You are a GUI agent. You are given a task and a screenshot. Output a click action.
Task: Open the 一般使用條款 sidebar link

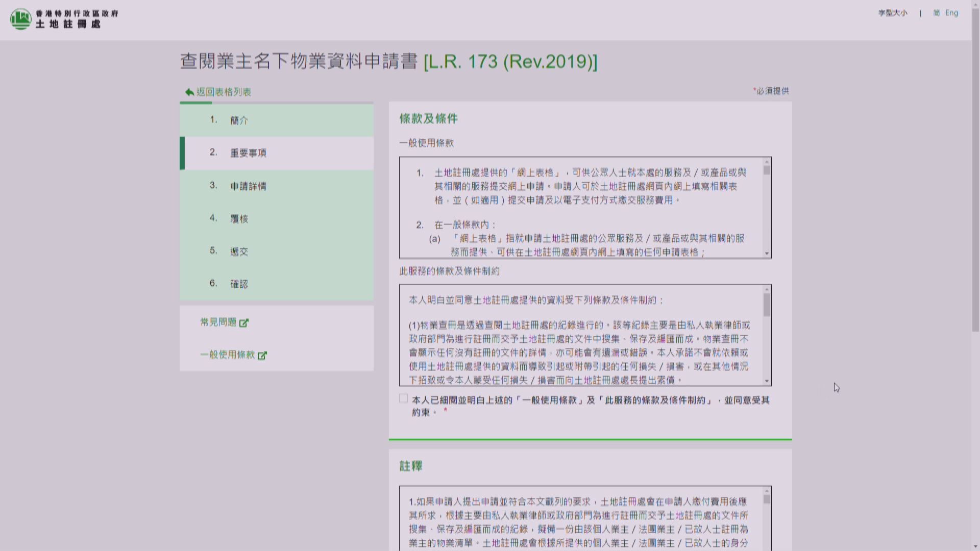pos(227,355)
